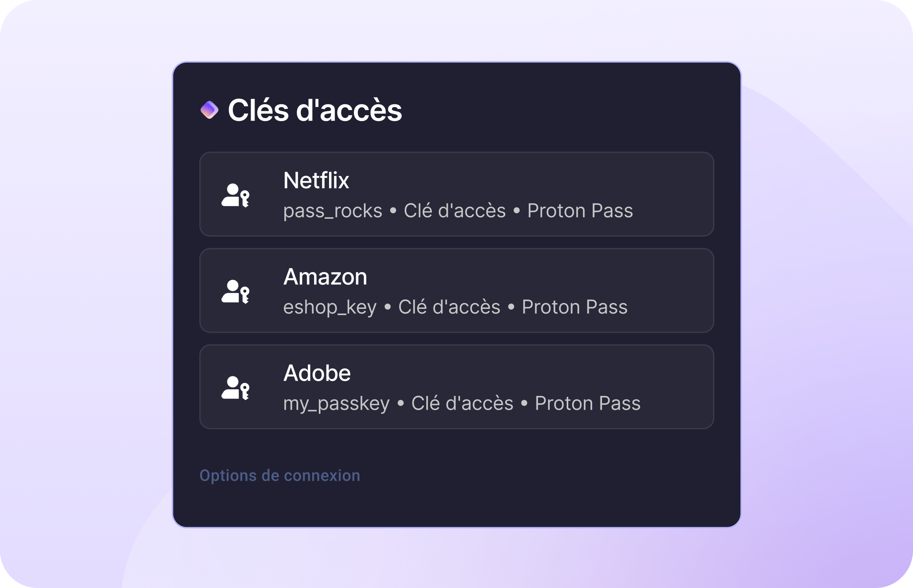Click "Proton Pass" label in Amazon row
The width and height of the screenshot is (913, 588).
tap(575, 307)
